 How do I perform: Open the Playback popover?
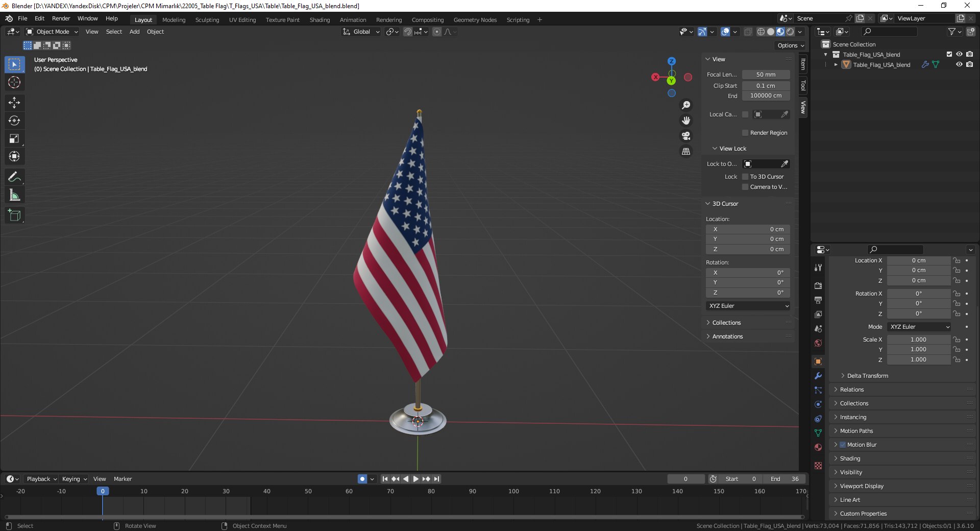click(x=41, y=479)
